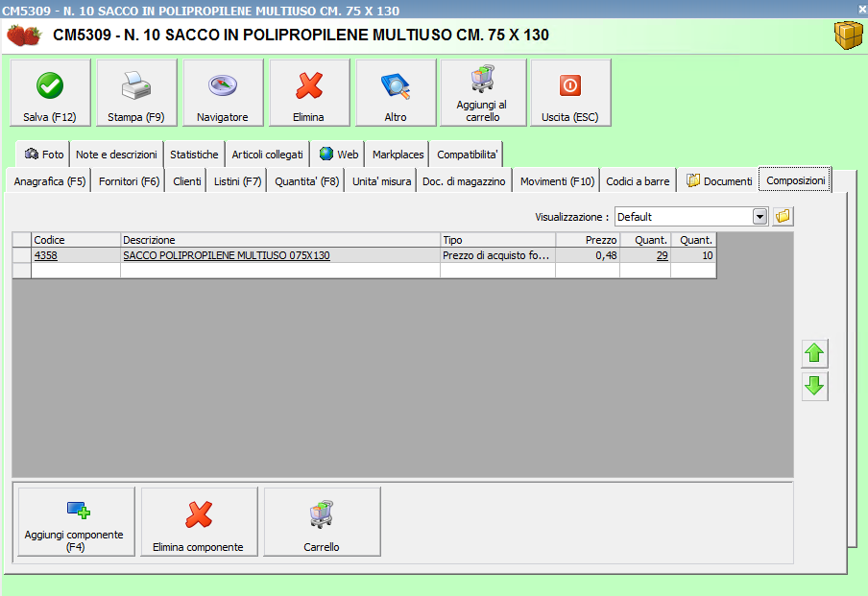Click the Descrizione column header

[280, 240]
